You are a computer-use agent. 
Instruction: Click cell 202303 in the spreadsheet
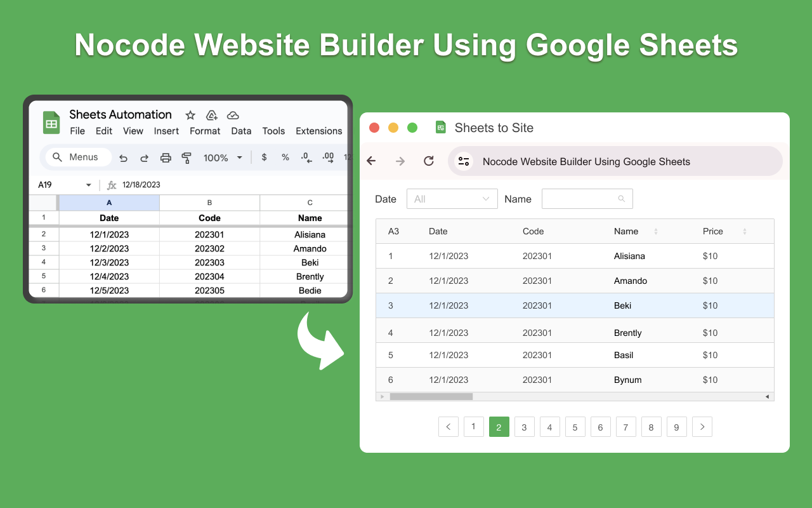coord(209,262)
